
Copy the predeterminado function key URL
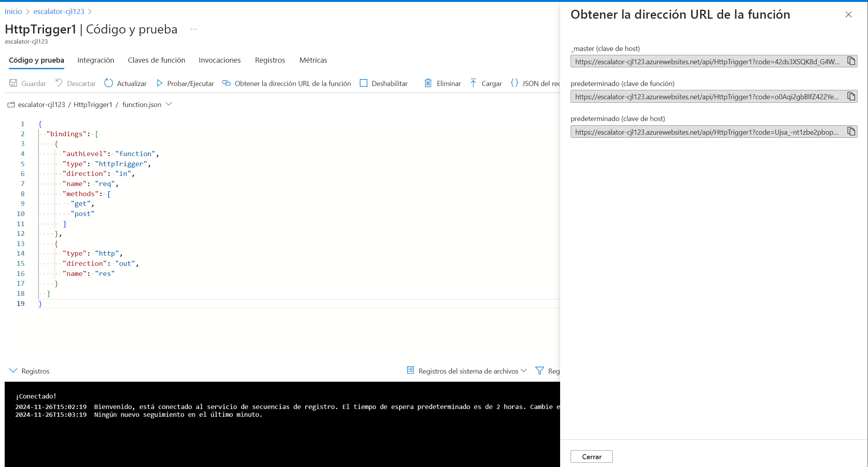850,96
